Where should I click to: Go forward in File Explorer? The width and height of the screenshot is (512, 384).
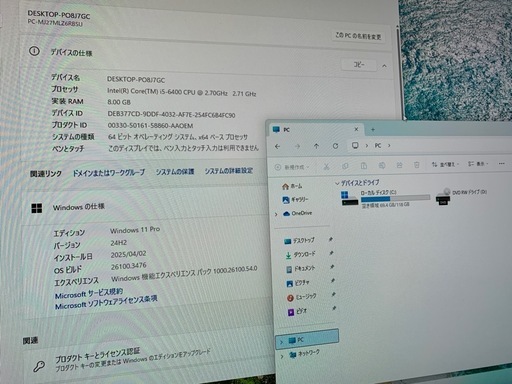297,146
